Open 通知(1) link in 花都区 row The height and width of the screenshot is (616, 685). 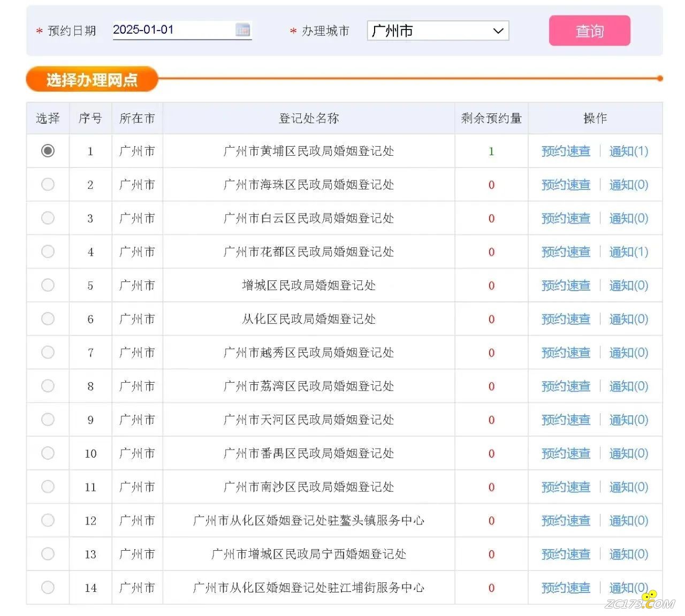tap(629, 252)
